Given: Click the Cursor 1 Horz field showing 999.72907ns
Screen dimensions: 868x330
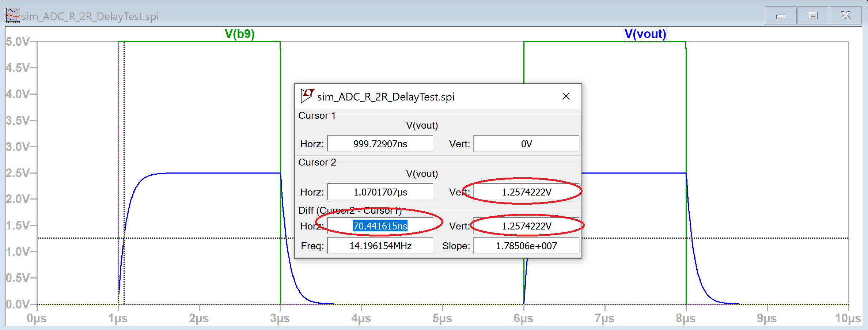Looking at the screenshot, I should pyautogui.click(x=380, y=144).
